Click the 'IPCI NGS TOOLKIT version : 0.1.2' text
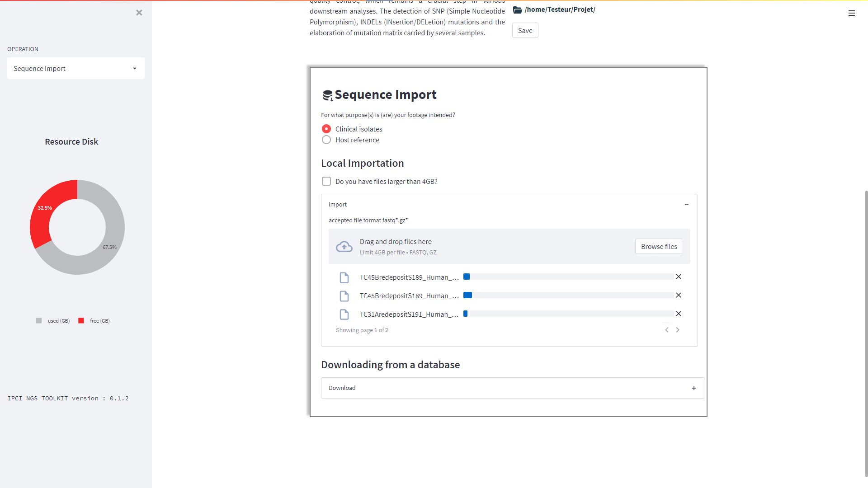 68,398
